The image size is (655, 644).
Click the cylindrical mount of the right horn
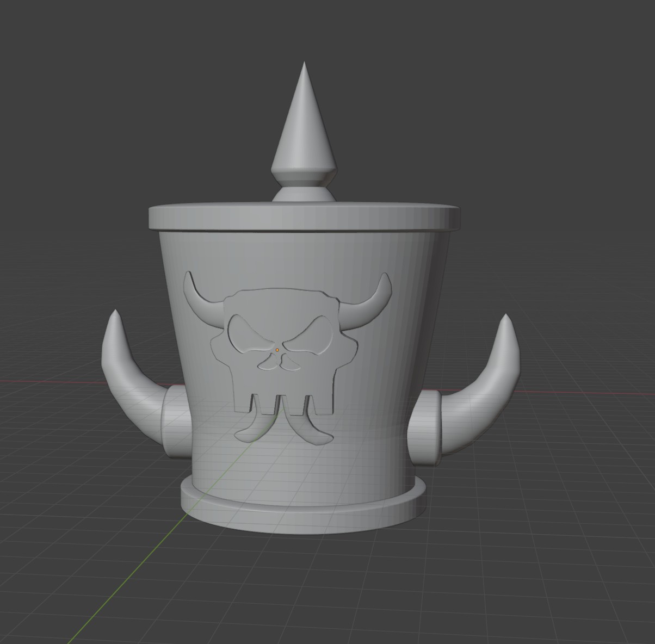(424, 429)
